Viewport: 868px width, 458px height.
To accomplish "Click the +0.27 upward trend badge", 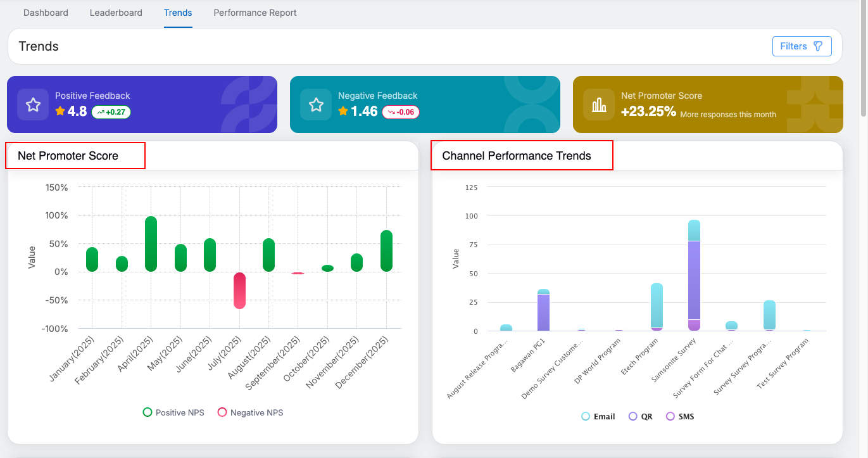I will coord(111,112).
